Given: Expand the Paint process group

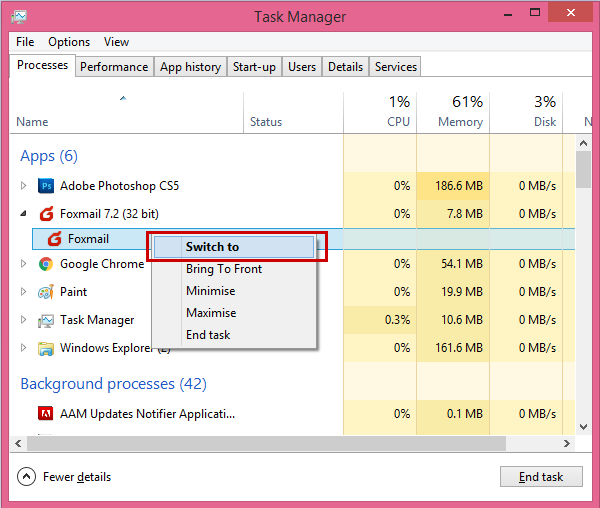Looking at the screenshot, I should pyautogui.click(x=24, y=292).
